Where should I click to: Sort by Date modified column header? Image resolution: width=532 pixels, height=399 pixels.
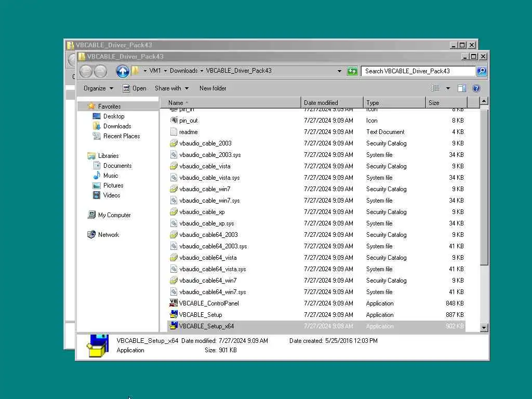332,102
